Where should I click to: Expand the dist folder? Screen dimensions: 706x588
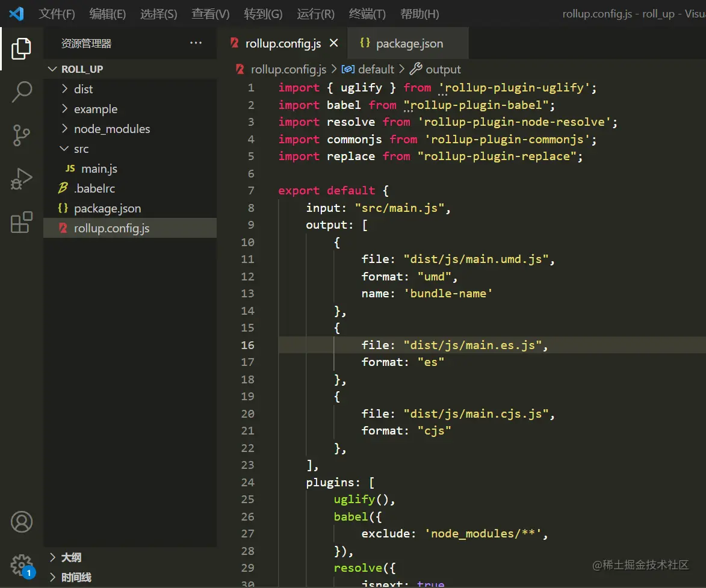pos(64,88)
